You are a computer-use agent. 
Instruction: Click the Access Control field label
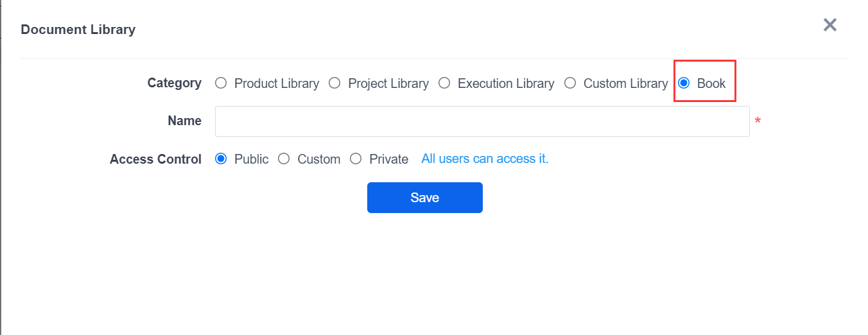point(156,159)
